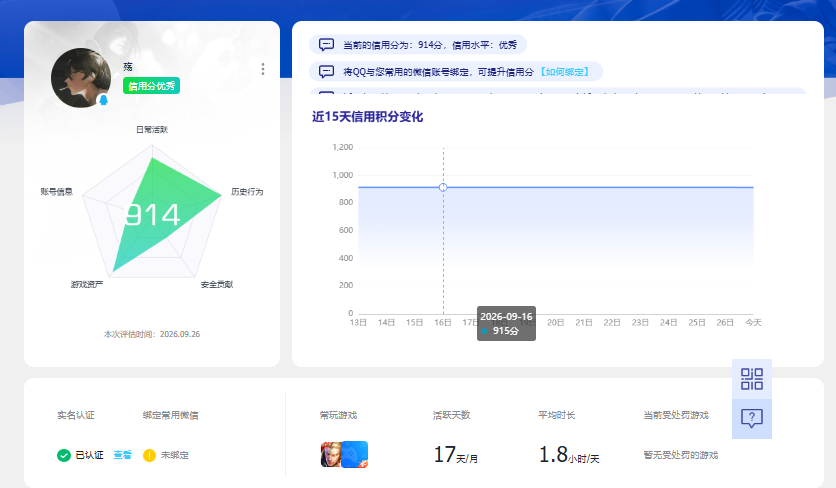Click the 活跃天数 label

[x=452, y=415]
